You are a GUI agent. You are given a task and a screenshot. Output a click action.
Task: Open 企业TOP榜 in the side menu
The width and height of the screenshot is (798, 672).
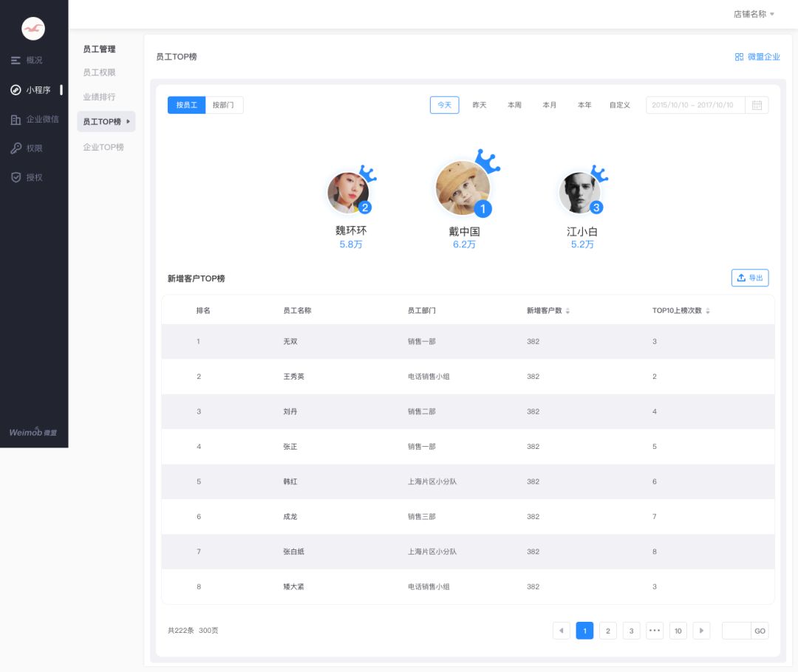103,147
